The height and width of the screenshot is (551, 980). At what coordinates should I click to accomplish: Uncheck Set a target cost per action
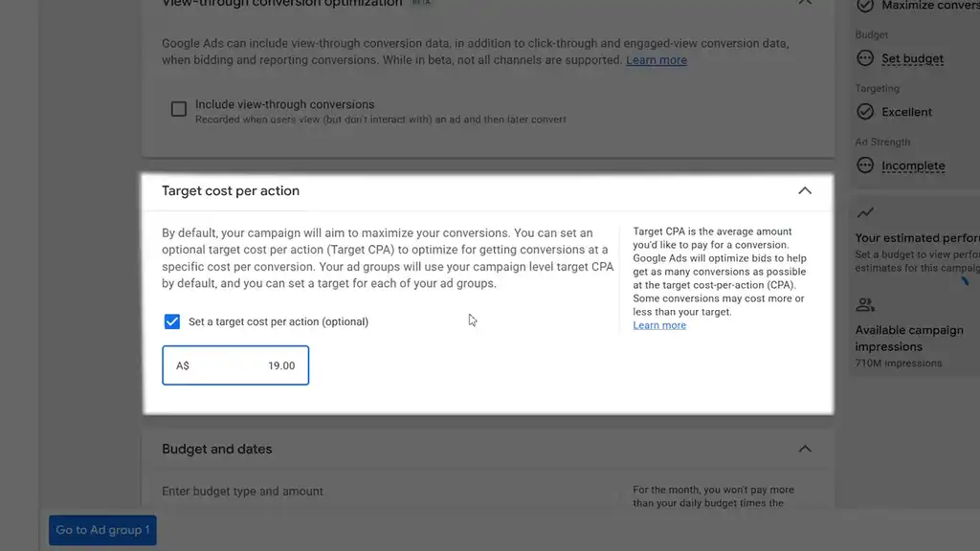coord(172,321)
